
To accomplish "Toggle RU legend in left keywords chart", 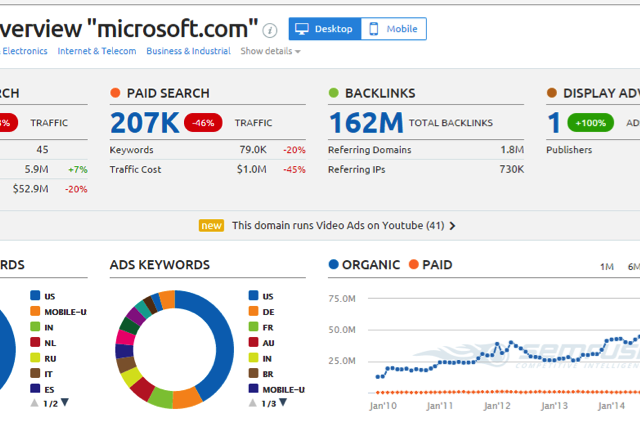I will pos(43,358).
